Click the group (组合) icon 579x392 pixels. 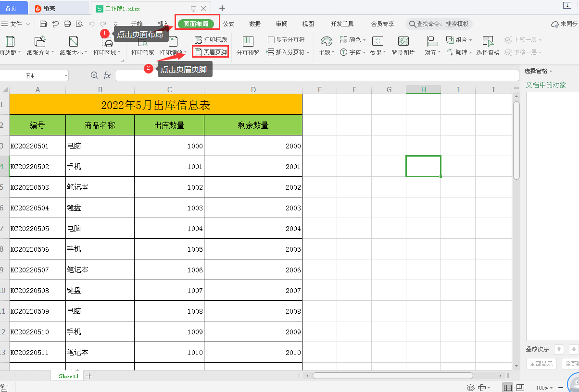450,39
